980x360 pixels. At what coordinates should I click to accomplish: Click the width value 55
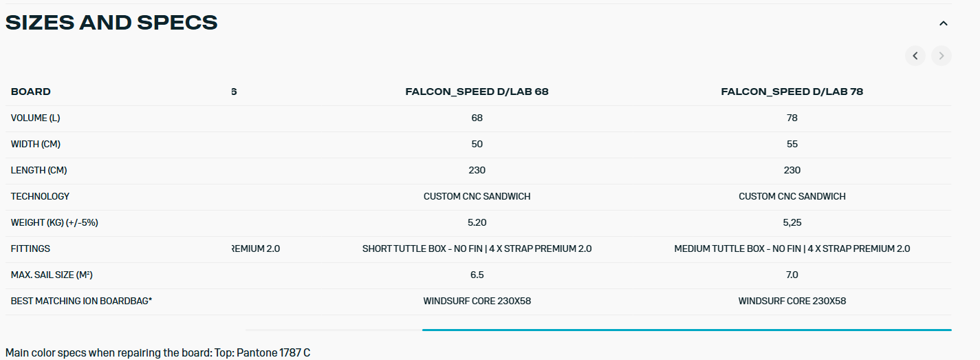pyautogui.click(x=792, y=144)
